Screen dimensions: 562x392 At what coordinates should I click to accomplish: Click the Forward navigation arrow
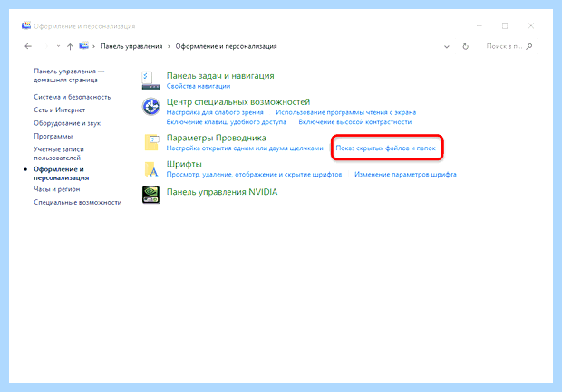coord(45,46)
